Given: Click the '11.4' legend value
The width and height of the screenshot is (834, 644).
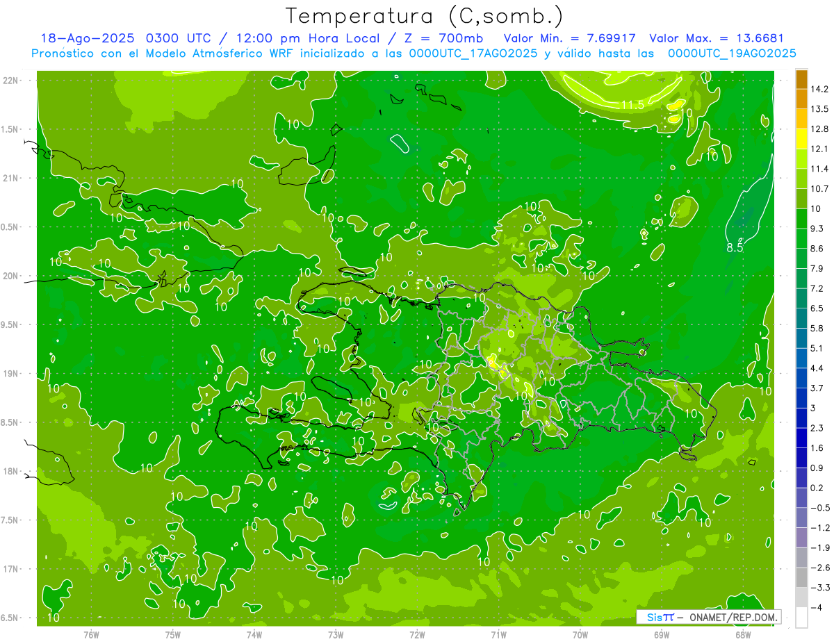Looking at the screenshot, I should pyautogui.click(x=819, y=169).
